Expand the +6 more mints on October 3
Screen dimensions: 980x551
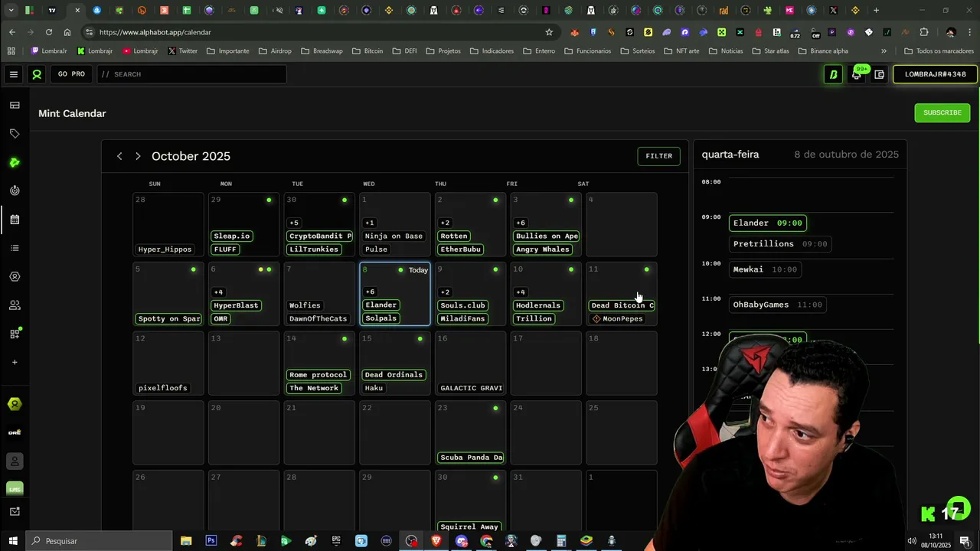[x=521, y=223]
